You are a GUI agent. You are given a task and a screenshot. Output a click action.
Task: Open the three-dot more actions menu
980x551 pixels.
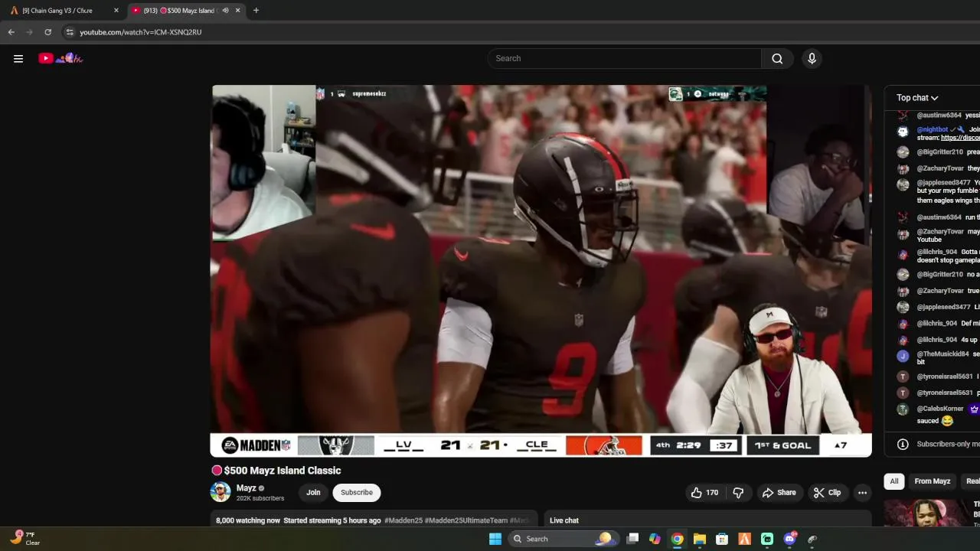(x=862, y=493)
